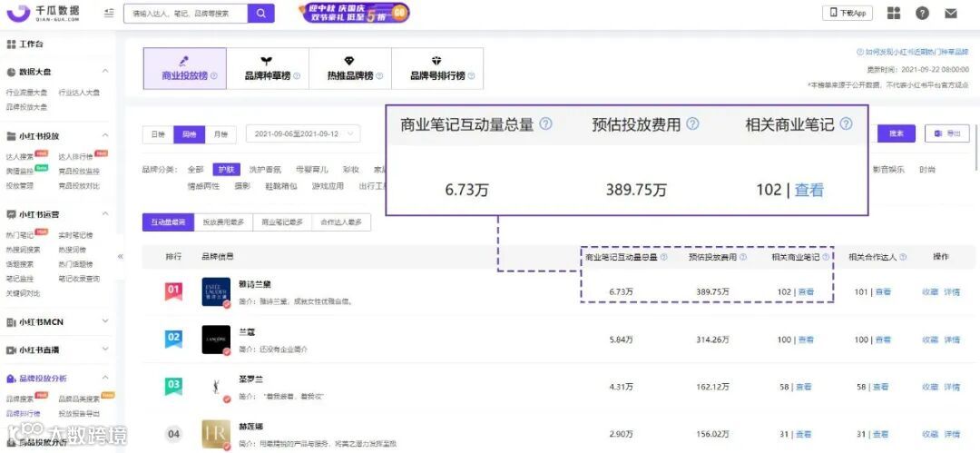This screenshot has height=453, width=980.
Task: Open 品牌搜索 in sidebar
Action: (20, 399)
